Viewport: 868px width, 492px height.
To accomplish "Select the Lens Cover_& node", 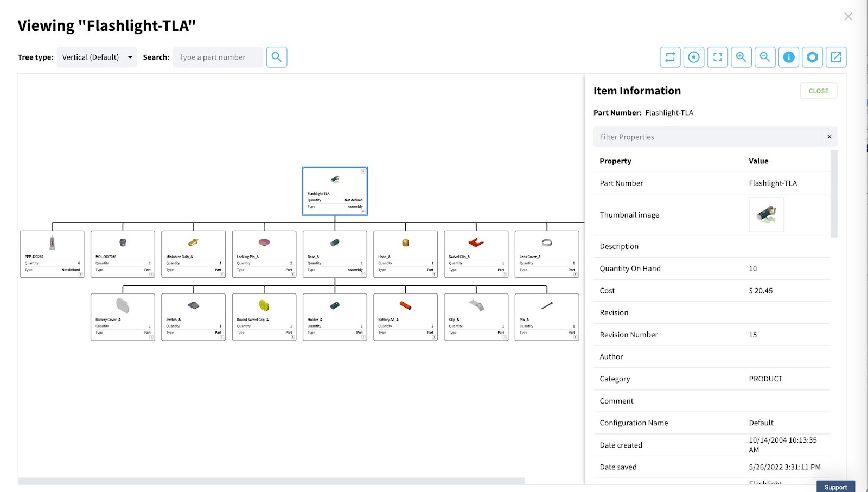I will point(547,254).
